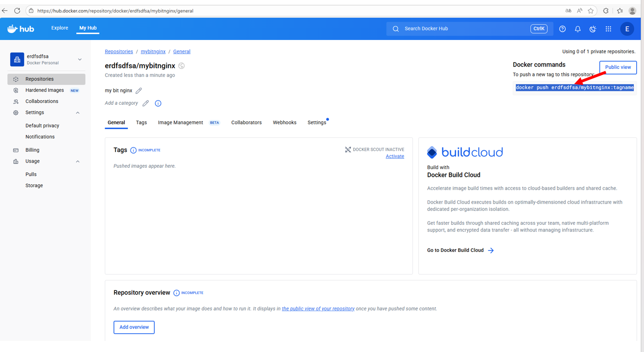Expand the erdfsdfsa account switcher chevron
644x352 pixels.
coord(80,59)
